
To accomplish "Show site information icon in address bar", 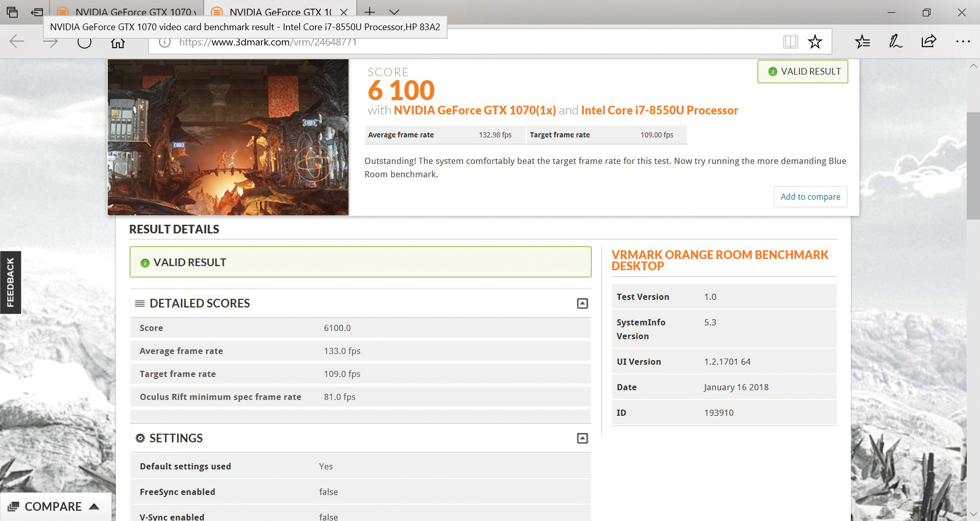I will (x=164, y=42).
